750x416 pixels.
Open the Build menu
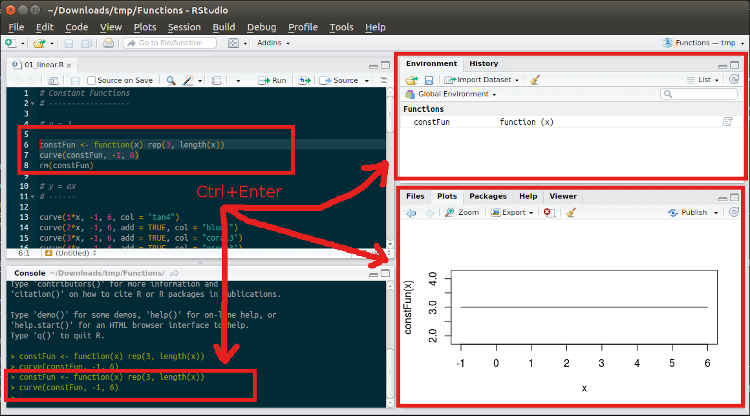[x=224, y=27]
